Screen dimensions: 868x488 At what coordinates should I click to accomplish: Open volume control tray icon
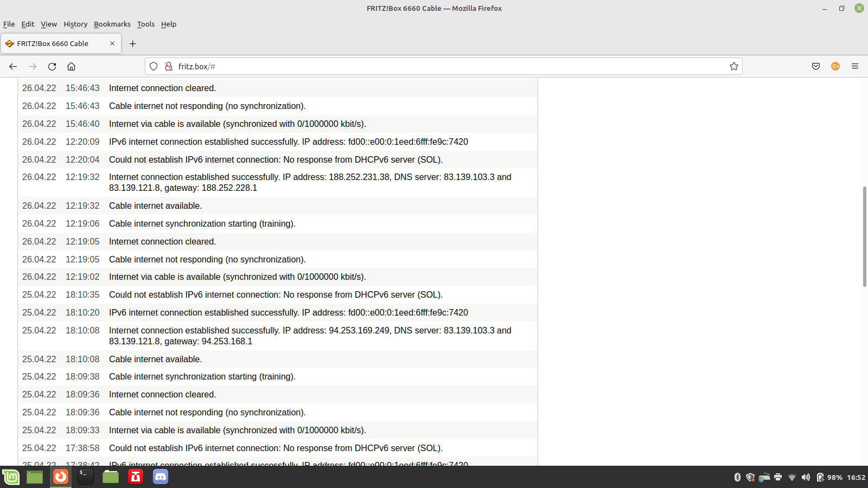pos(806,477)
